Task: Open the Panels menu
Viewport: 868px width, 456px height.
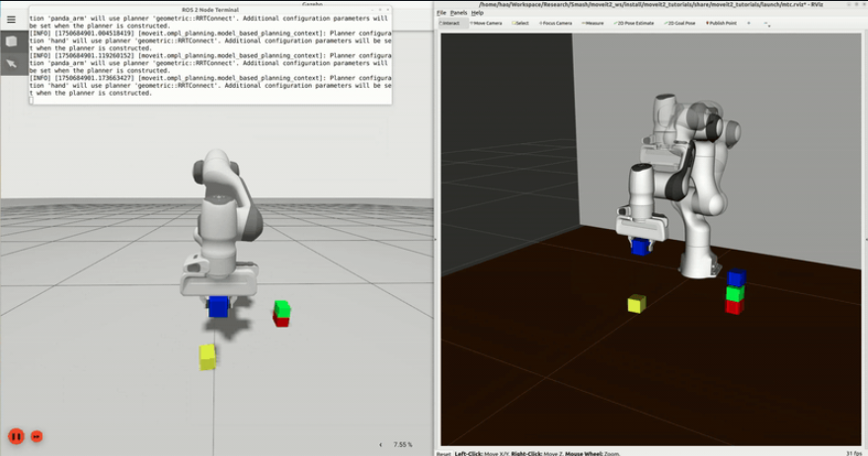Action: 459,13
